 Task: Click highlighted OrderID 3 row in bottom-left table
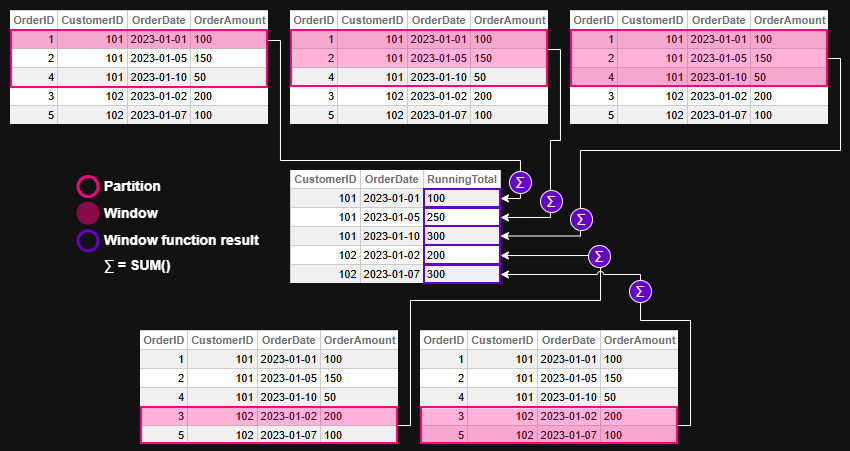pos(268,416)
